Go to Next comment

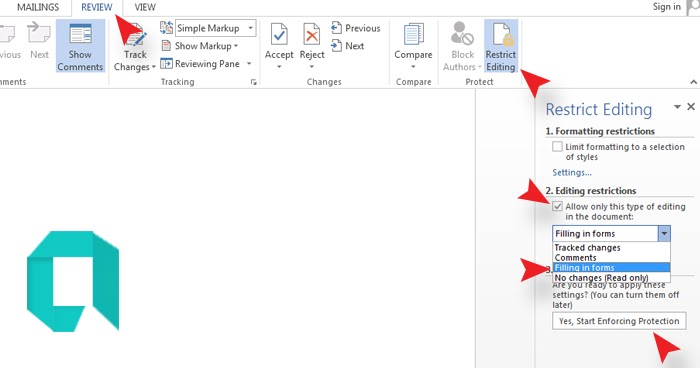(39, 42)
